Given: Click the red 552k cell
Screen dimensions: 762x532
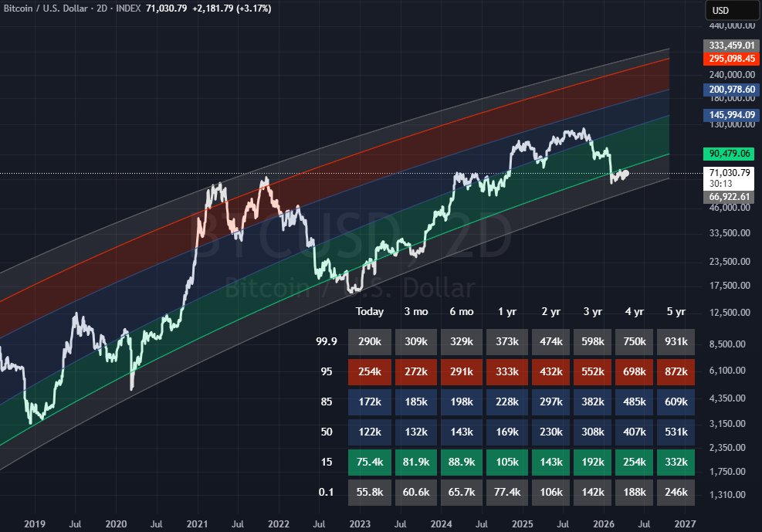Looking at the screenshot, I should pos(592,371).
